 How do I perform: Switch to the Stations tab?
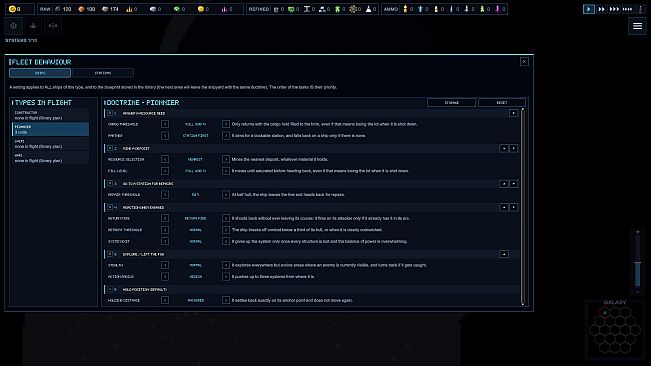(x=103, y=73)
